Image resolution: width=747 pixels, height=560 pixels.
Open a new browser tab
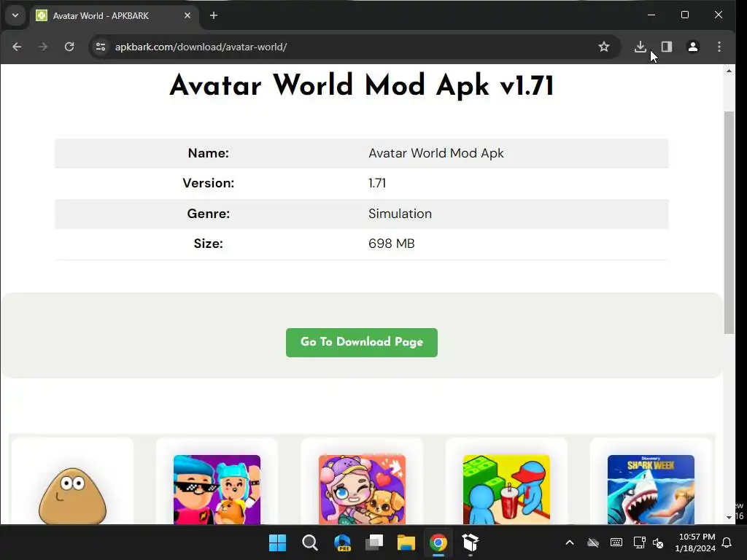point(214,16)
